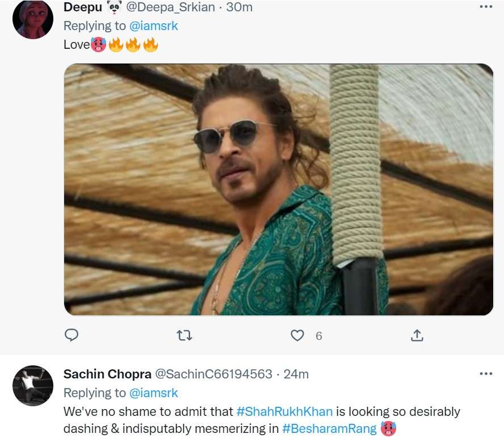
Task: Open the @iamsrk profile from Deepu's reply
Action: (154, 26)
